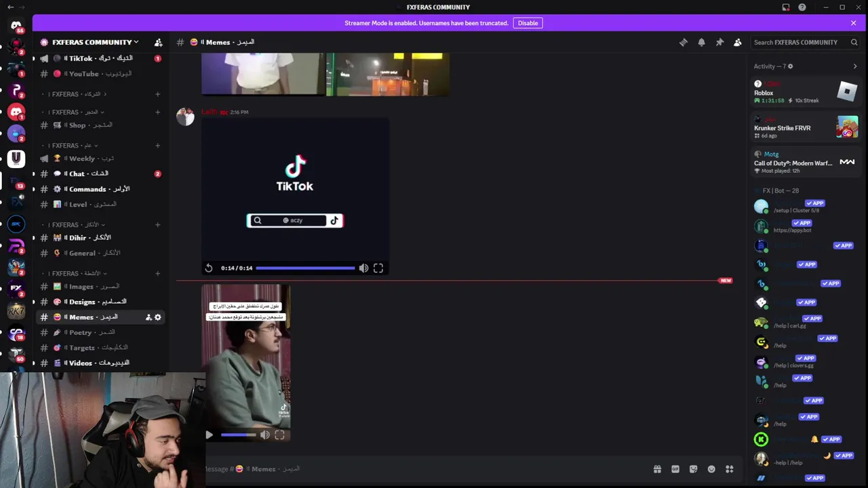This screenshot has width=868, height=488.
Task: Click invite people icon beside server name
Action: [158, 42]
